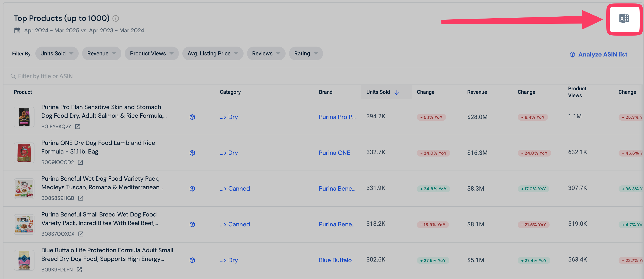The width and height of the screenshot is (644, 279).
Task: Click the 632.1K product views value
Action: click(x=577, y=152)
